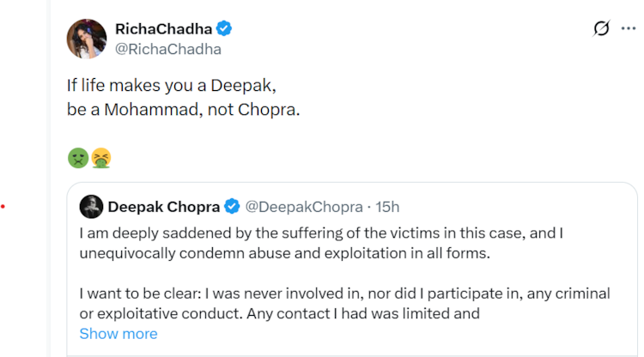The image size is (644, 357).
Task: Open the 15h timestamp link
Action: 386,206
